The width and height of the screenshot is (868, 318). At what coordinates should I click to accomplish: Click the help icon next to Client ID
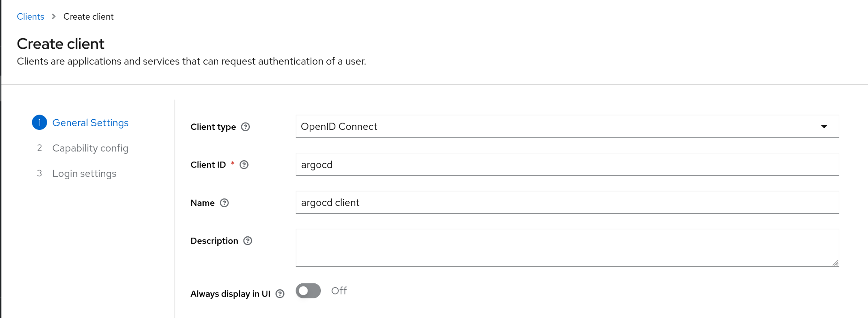[x=244, y=165]
